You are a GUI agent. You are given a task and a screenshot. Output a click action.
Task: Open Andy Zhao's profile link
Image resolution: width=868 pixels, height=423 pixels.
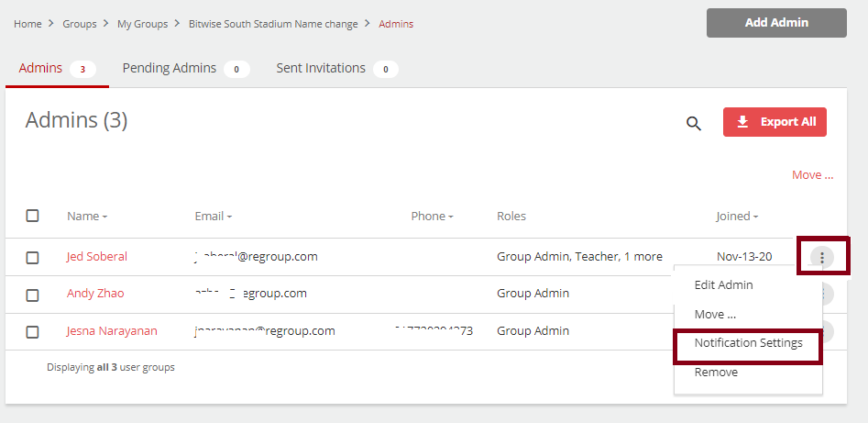click(x=95, y=294)
